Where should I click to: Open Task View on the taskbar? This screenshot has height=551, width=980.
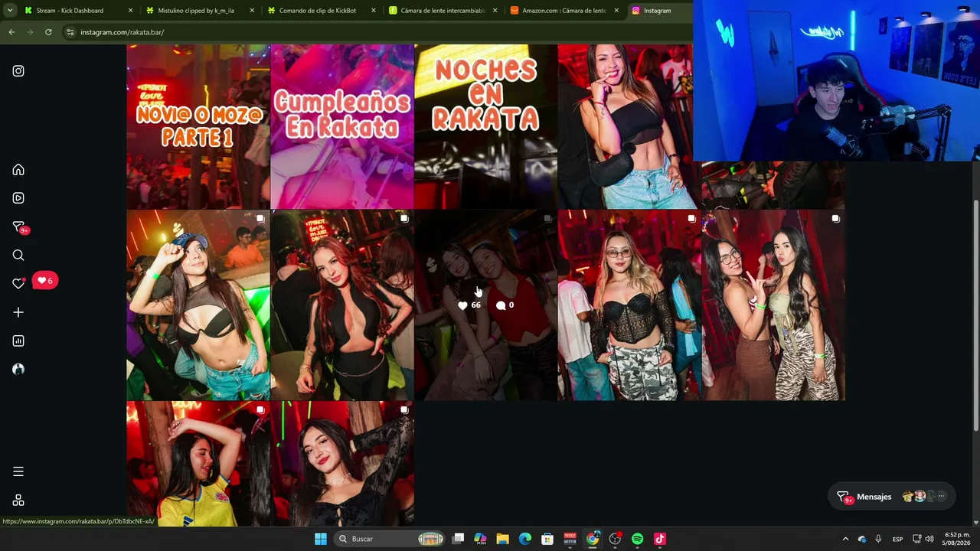(458, 539)
